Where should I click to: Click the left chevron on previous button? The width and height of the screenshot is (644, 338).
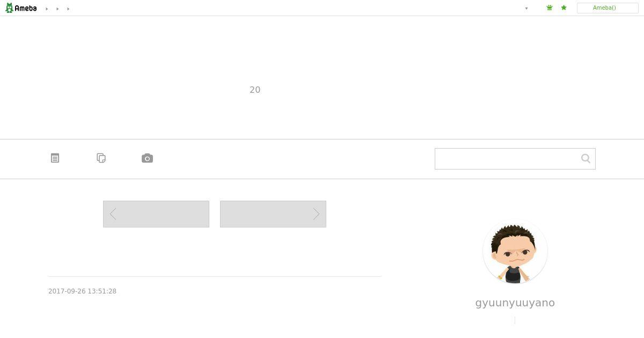(113, 214)
